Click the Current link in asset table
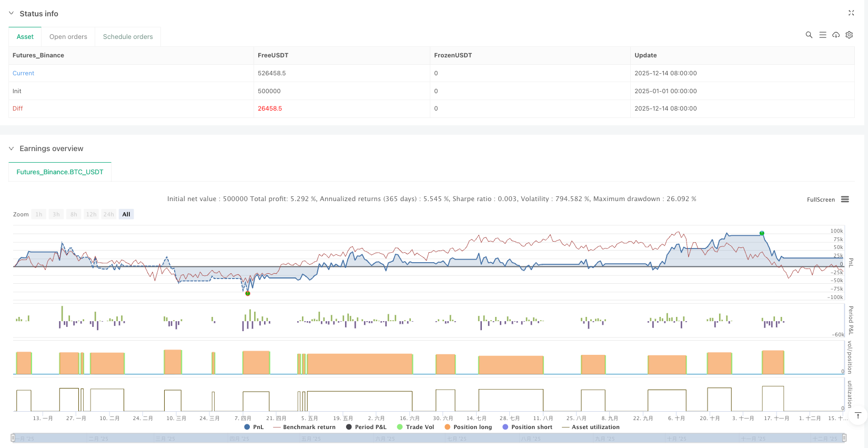The width and height of the screenshot is (868, 448). [23, 73]
